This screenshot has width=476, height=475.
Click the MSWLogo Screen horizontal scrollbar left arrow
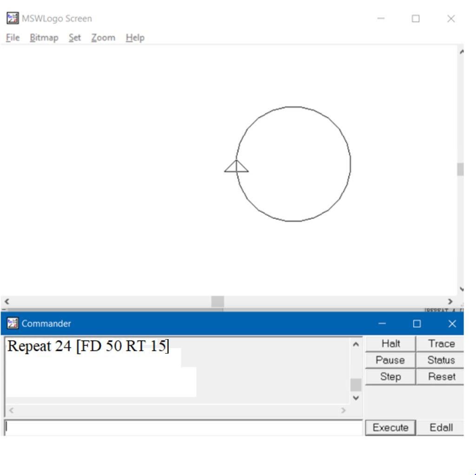[7, 301]
